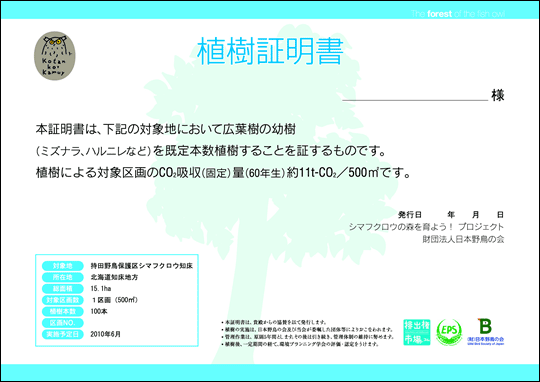Click the line about CO2吸収(固定)量
This screenshot has width=540, height=382.
(x=223, y=173)
